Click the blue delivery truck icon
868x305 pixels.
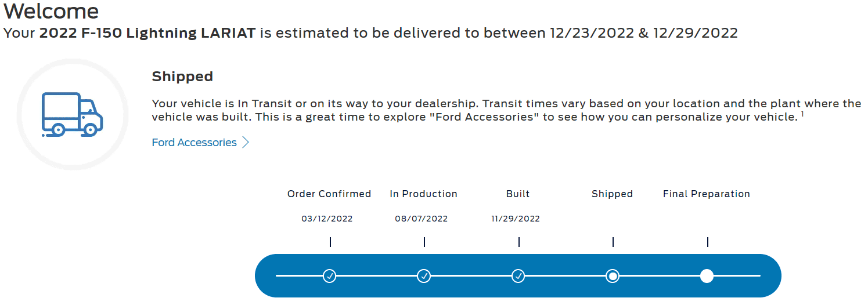72,114
